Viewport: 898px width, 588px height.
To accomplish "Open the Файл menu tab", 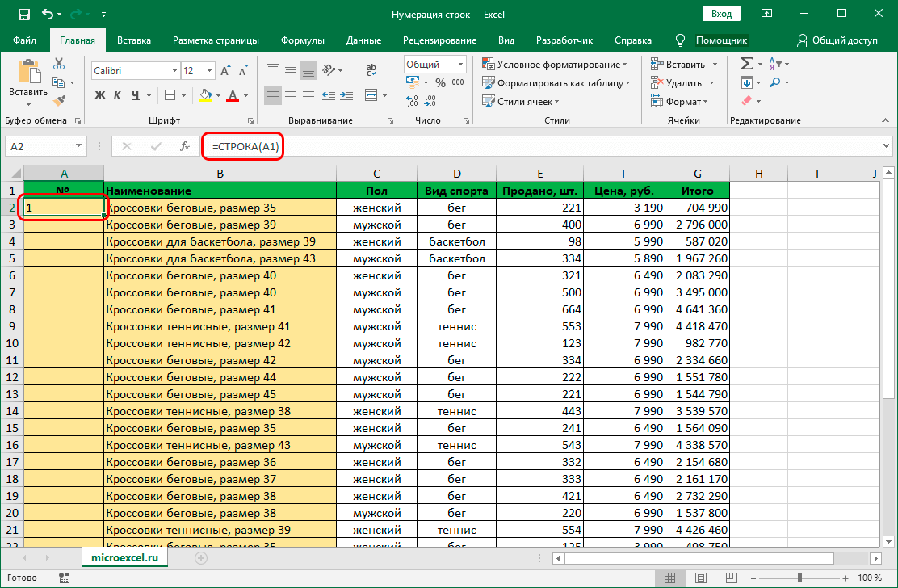I will point(24,40).
